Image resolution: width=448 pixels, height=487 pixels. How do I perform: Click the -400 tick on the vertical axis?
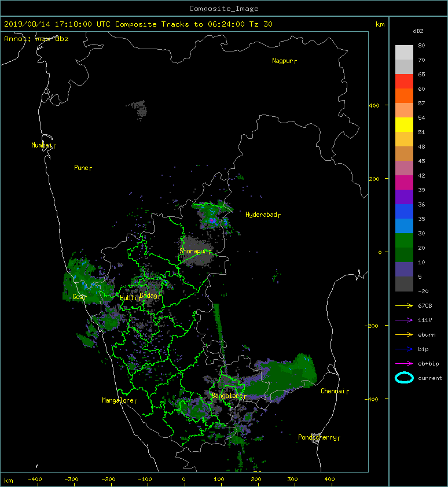pos(372,399)
